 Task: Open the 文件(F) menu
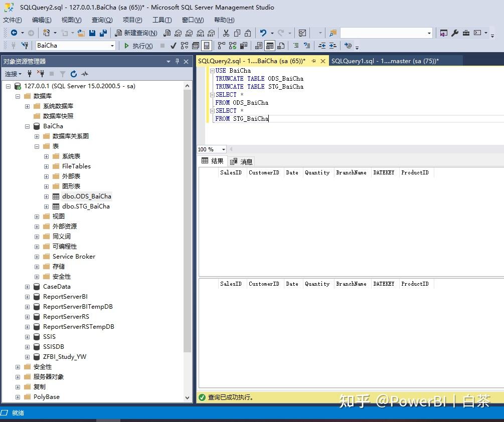click(12, 20)
